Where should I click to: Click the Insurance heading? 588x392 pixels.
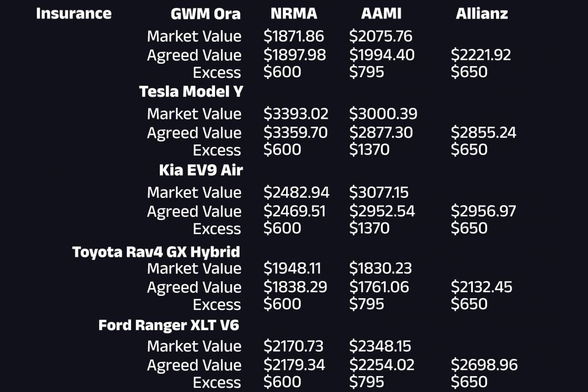(74, 13)
